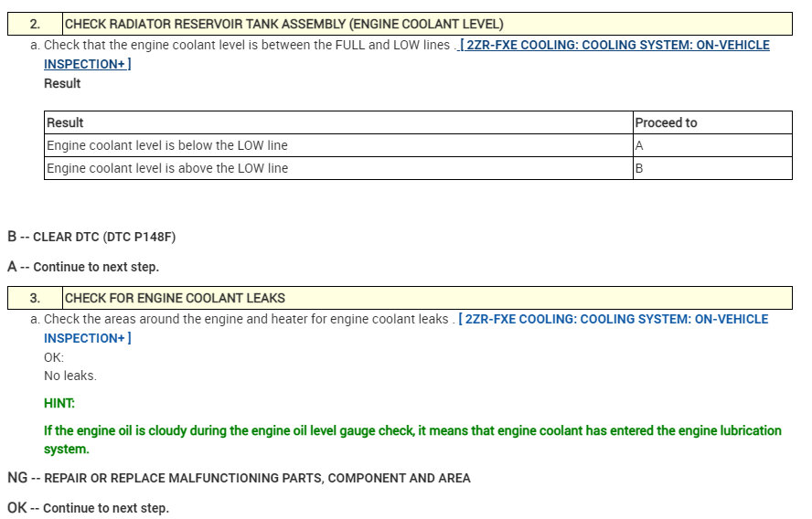812x519 pixels.
Task: Click the 'OK:' label under step 3
Action: click(54, 357)
